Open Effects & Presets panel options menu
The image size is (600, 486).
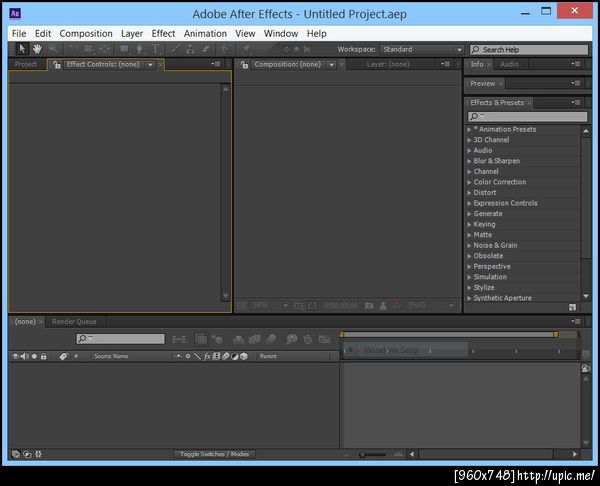(x=576, y=103)
